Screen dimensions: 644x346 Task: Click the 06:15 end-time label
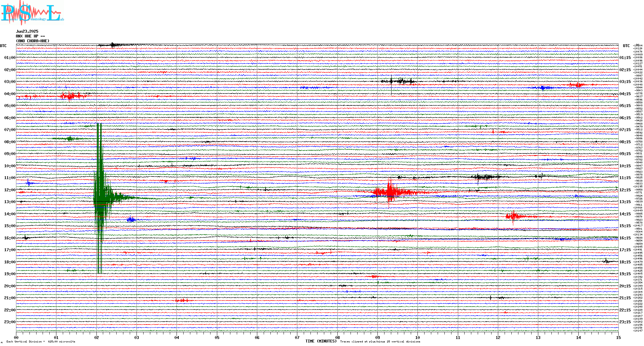click(x=625, y=118)
